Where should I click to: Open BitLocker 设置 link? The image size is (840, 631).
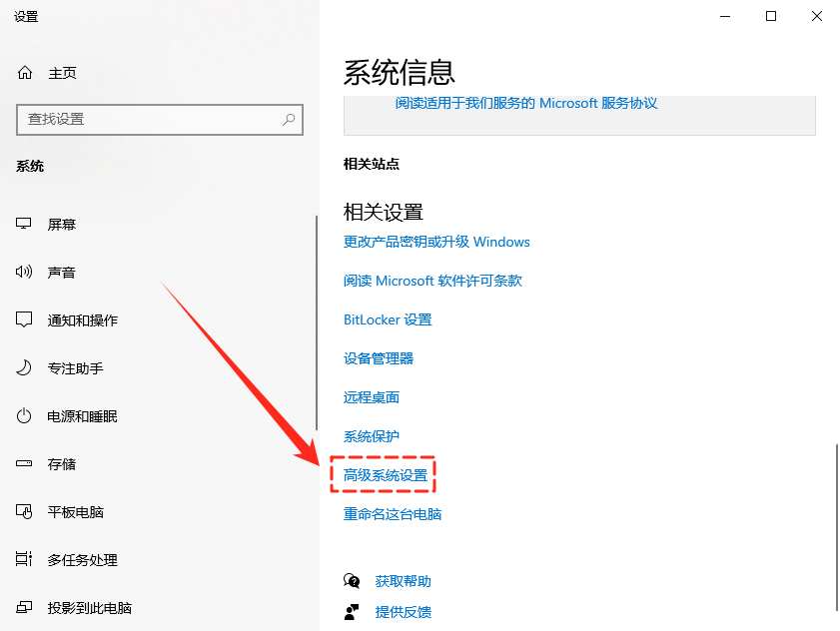(388, 319)
